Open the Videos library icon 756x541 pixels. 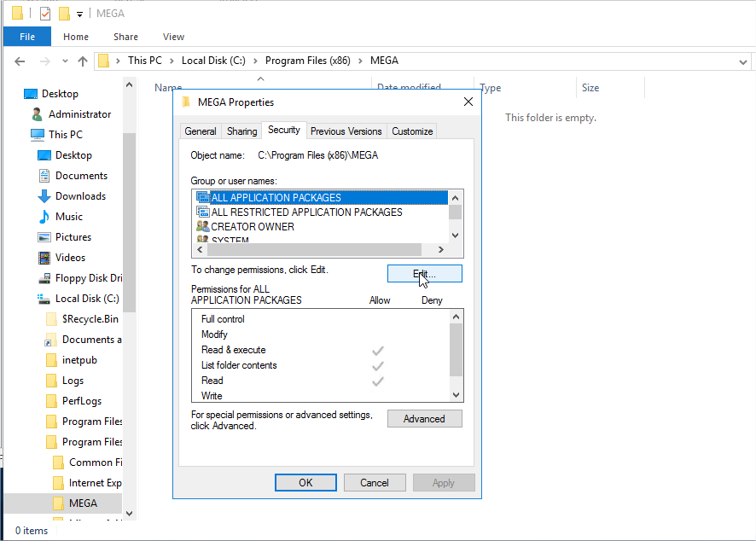pyautogui.click(x=44, y=258)
